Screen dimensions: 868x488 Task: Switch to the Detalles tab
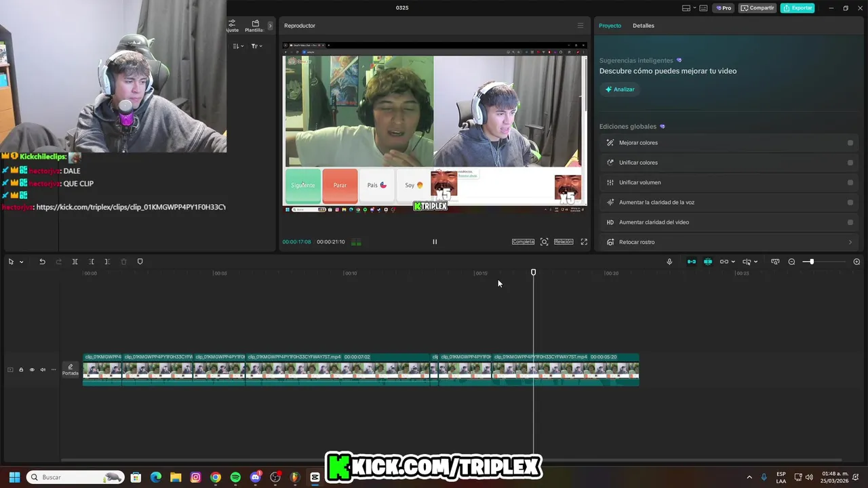coord(644,26)
